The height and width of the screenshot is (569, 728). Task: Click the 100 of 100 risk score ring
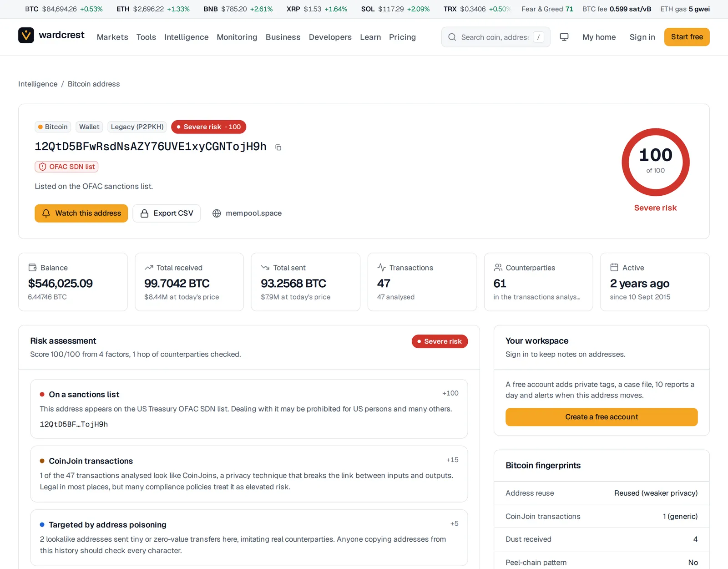(655, 162)
